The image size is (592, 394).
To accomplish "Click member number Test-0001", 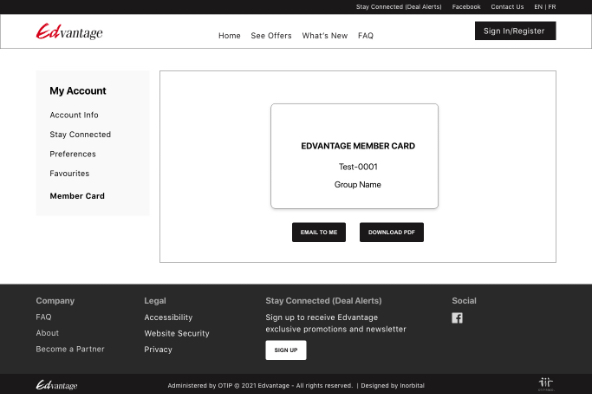I will point(358,166).
